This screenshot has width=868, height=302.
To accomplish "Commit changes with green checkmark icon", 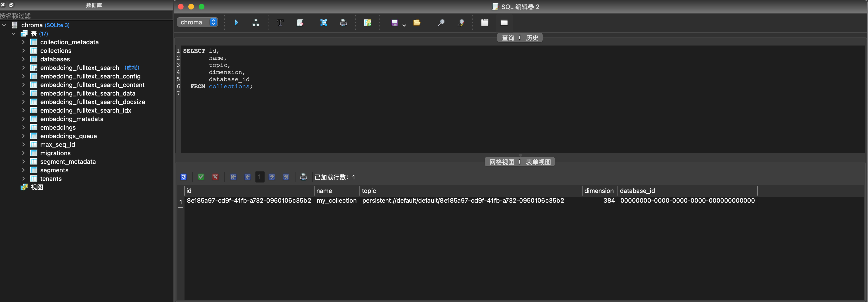I will pos(201,177).
